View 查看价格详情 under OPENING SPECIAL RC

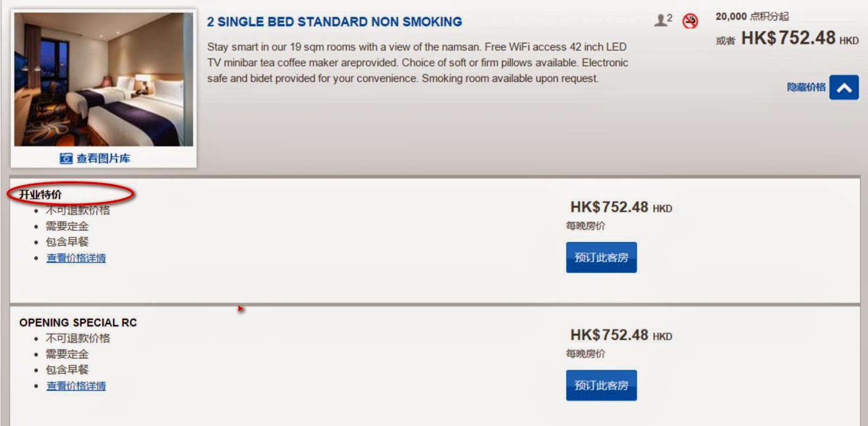76,386
